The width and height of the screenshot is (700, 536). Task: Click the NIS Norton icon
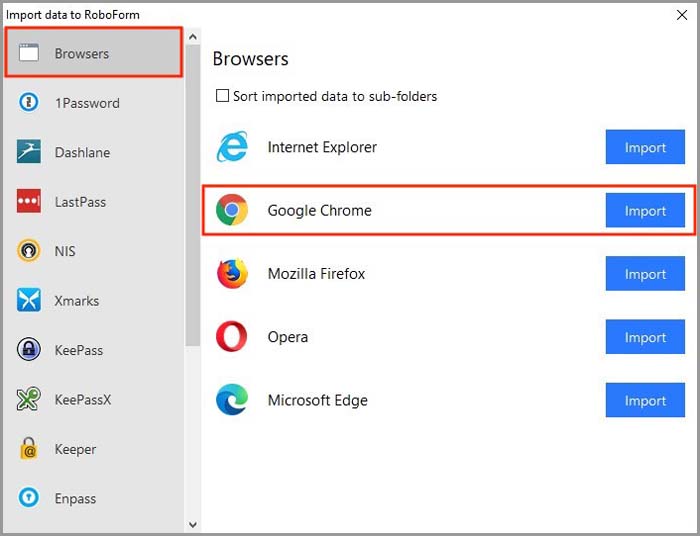click(29, 250)
